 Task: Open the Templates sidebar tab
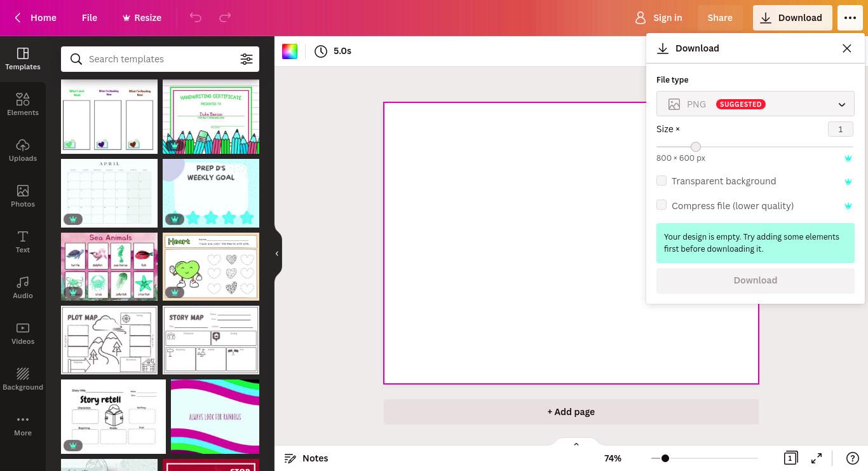(23, 58)
